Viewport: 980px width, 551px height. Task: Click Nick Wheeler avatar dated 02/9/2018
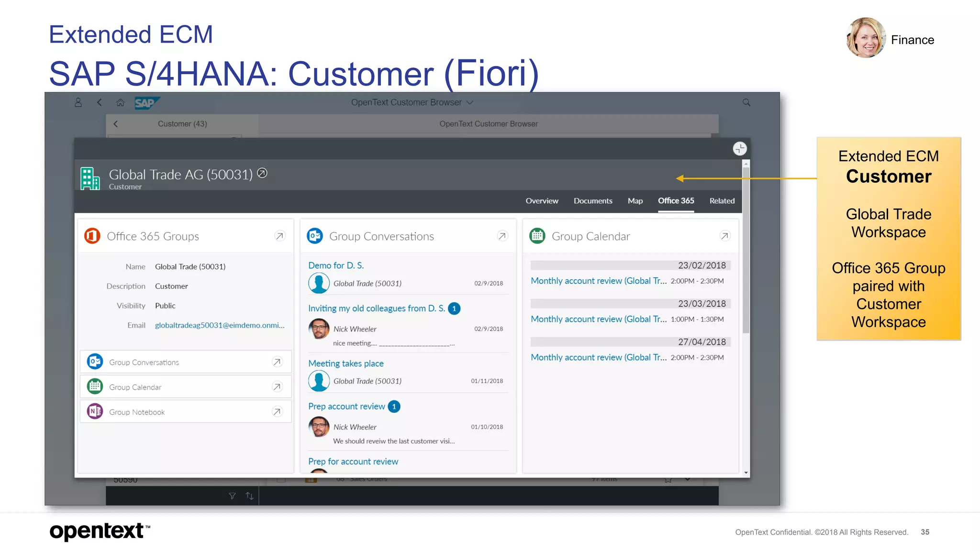tap(319, 329)
